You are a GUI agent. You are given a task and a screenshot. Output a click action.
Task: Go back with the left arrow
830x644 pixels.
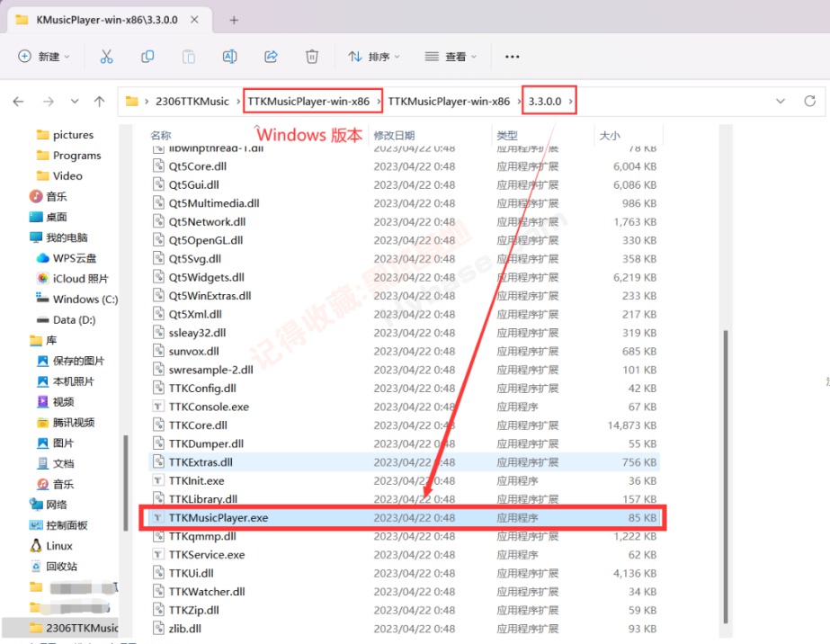click(19, 101)
